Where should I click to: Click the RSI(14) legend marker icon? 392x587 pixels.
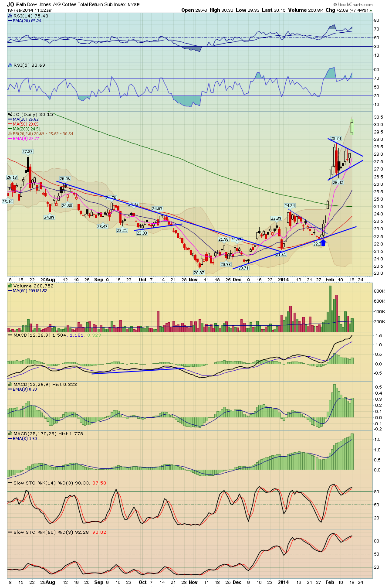pyautogui.click(x=10, y=16)
